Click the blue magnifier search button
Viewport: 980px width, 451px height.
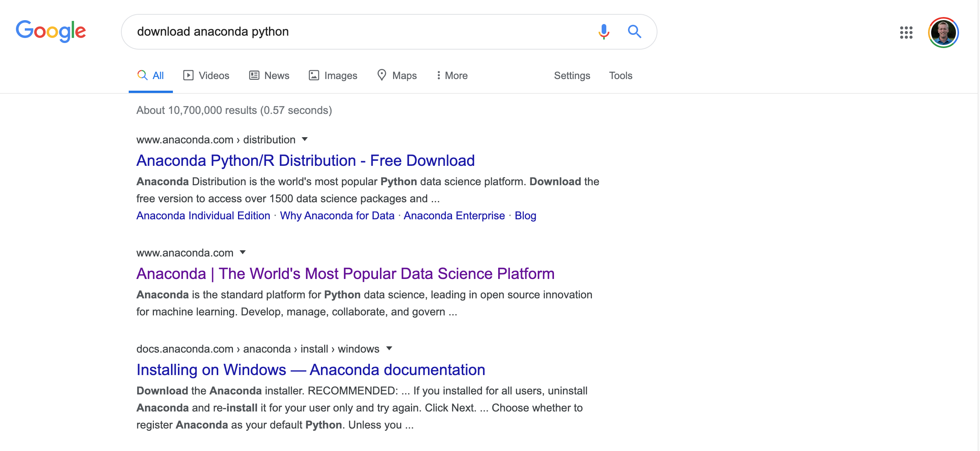(x=635, y=31)
